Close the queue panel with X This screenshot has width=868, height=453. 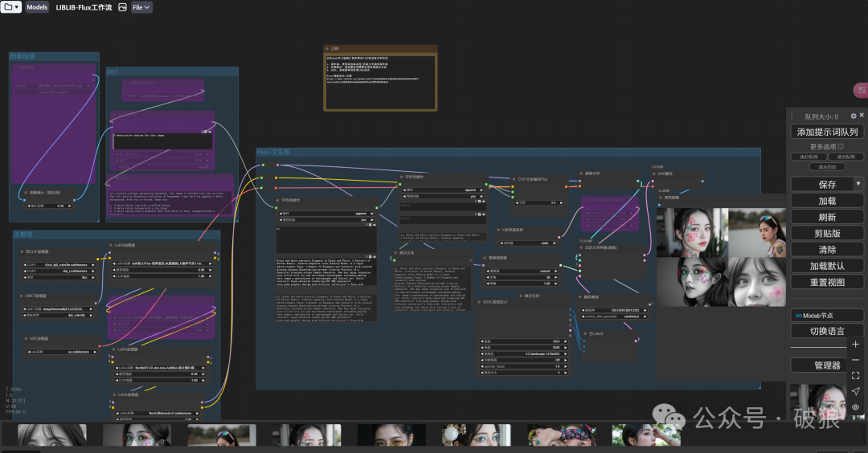click(862, 116)
